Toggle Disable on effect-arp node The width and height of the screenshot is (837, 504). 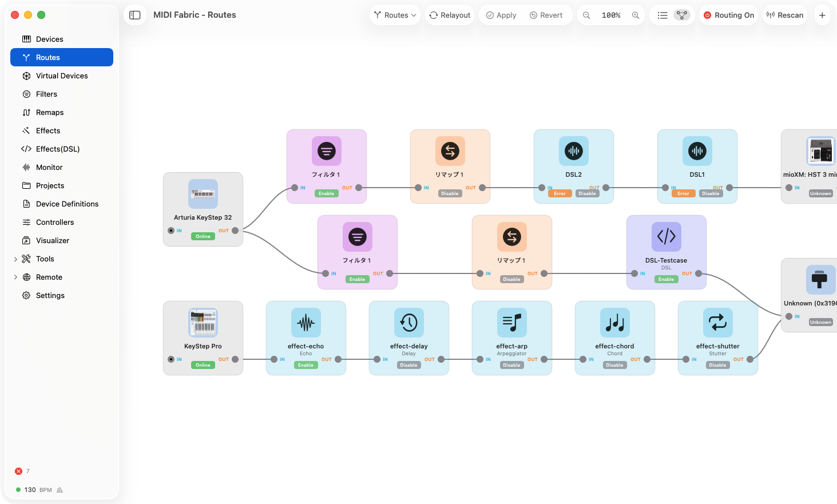click(x=512, y=365)
